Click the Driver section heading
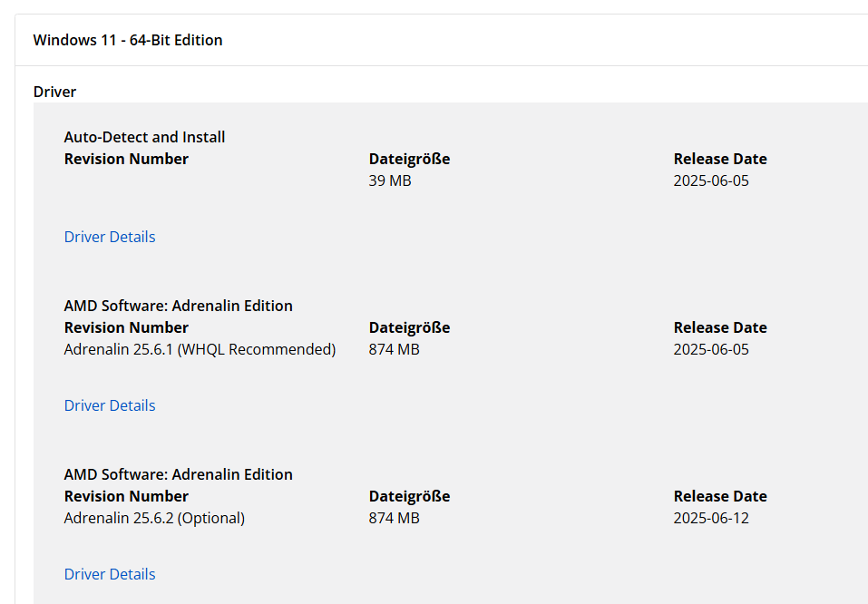This screenshot has width=868, height=604. click(x=54, y=92)
